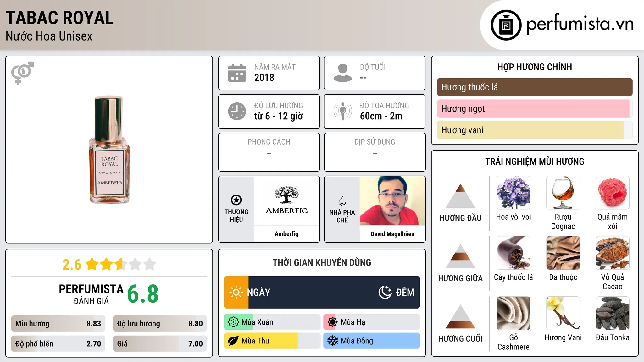
Task: Click the star rating icons beside 2.6
Action: (x=121, y=264)
